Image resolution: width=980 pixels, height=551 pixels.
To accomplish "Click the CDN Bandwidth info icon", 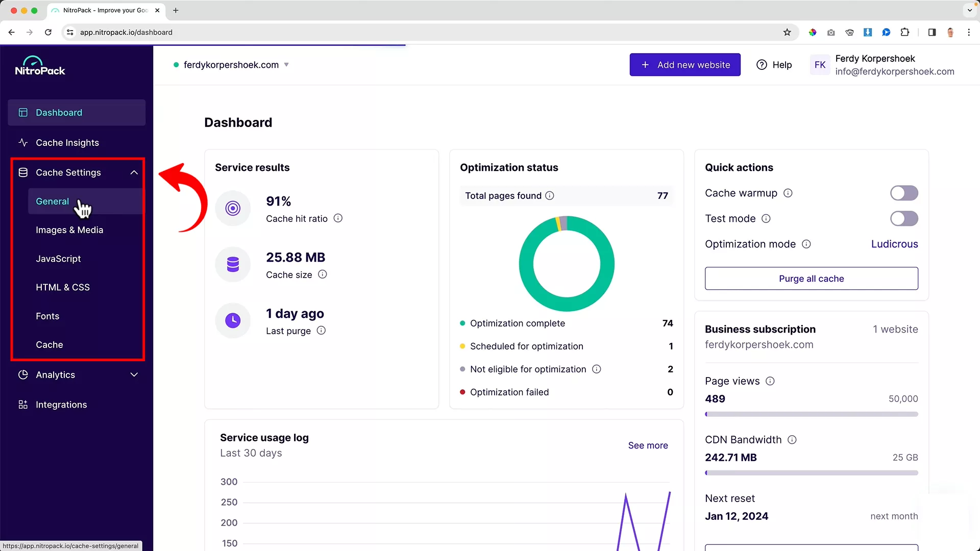I will [792, 440].
